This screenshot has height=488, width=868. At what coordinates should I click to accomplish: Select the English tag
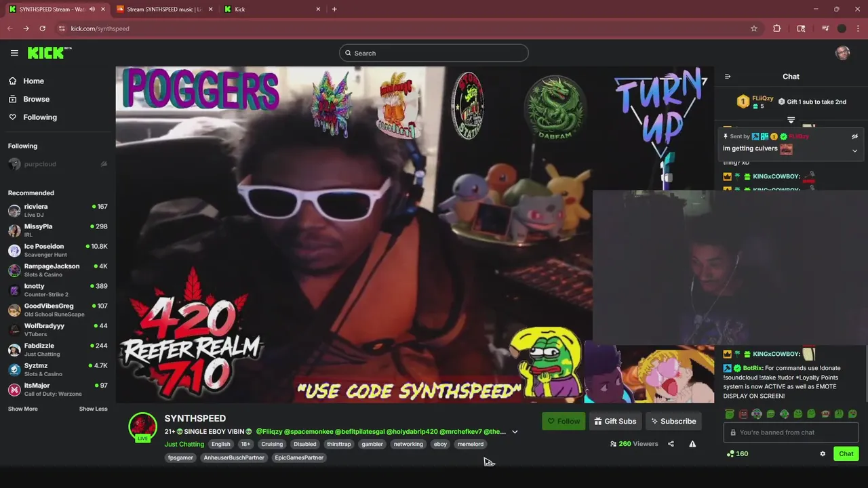220,444
